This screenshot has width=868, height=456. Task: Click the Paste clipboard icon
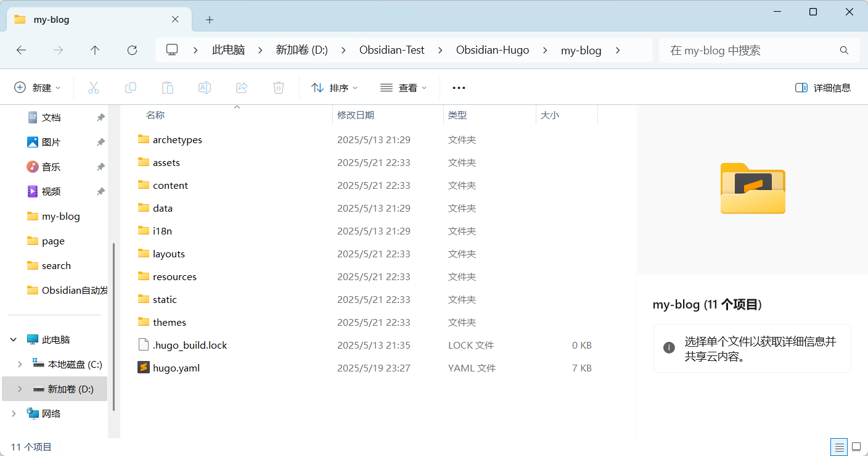click(168, 88)
